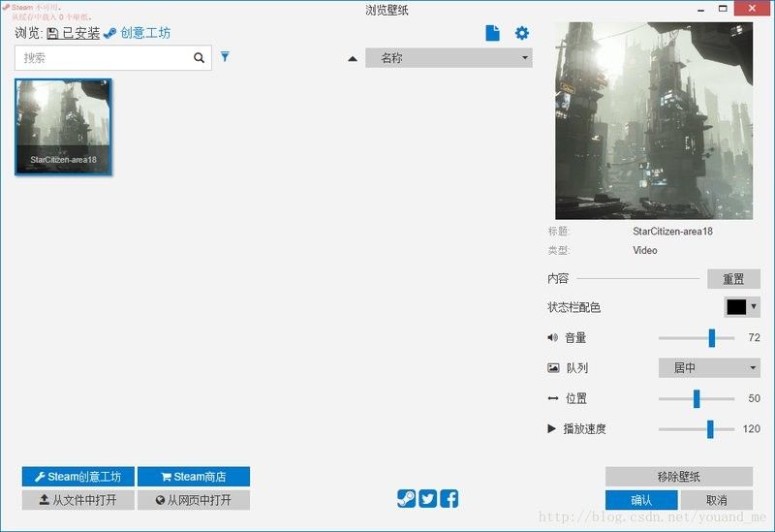Adjust the 播放速度 playback speed slider
Screen dimensions: 775x532
(x=710, y=429)
